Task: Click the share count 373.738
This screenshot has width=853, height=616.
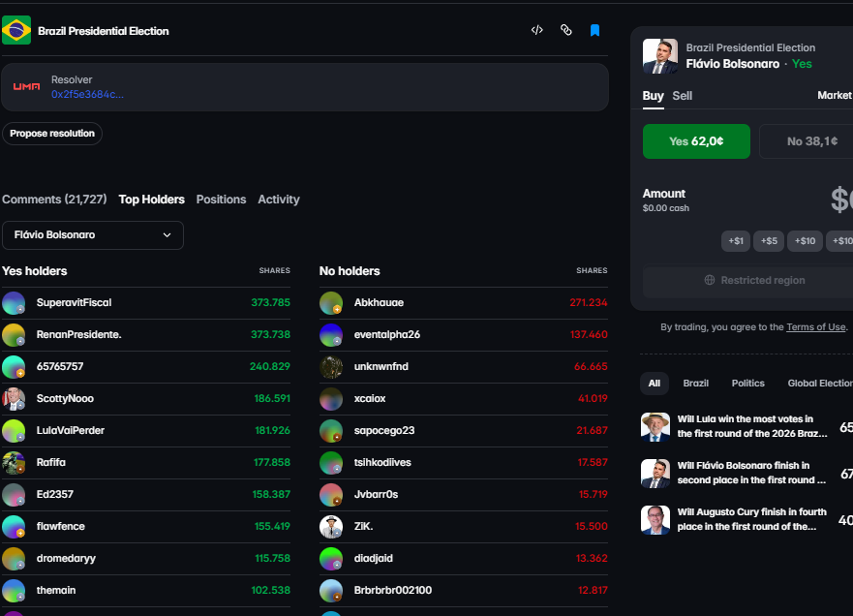Action: 270,335
